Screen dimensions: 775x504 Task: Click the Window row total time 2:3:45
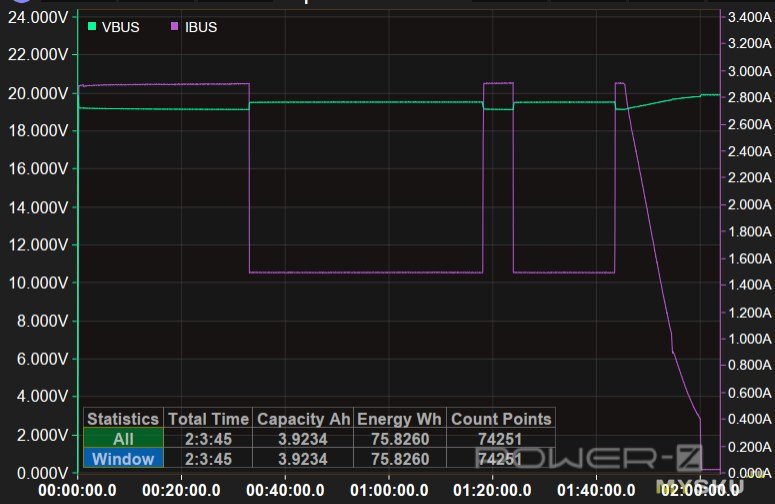[x=209, y=459]
